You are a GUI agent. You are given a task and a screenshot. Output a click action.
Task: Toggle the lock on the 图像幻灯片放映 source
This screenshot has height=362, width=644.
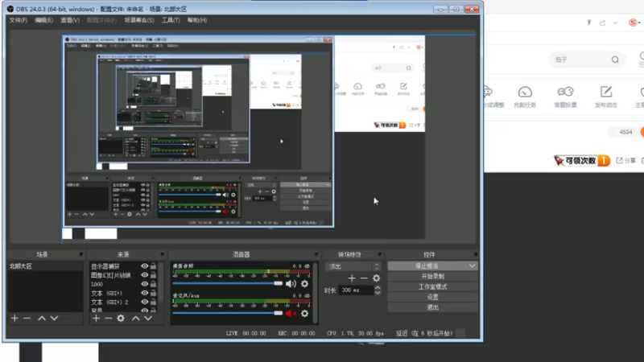point(153,275)
